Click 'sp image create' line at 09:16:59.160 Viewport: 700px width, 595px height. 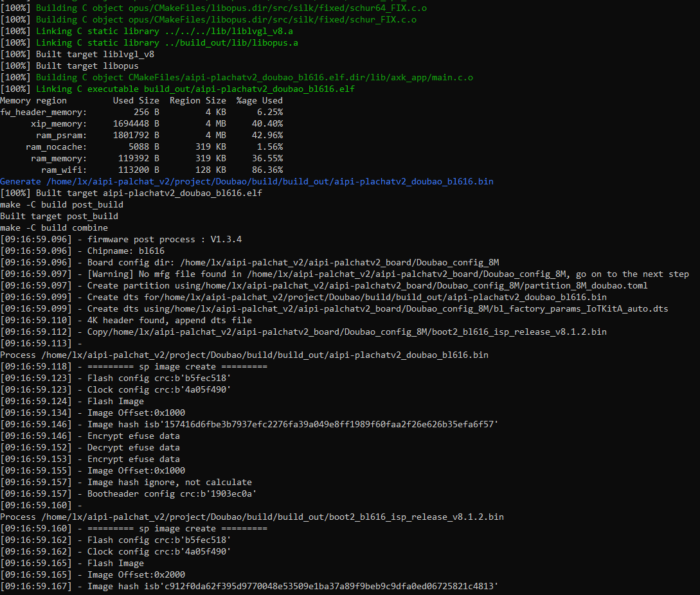(x=134, y=529)
